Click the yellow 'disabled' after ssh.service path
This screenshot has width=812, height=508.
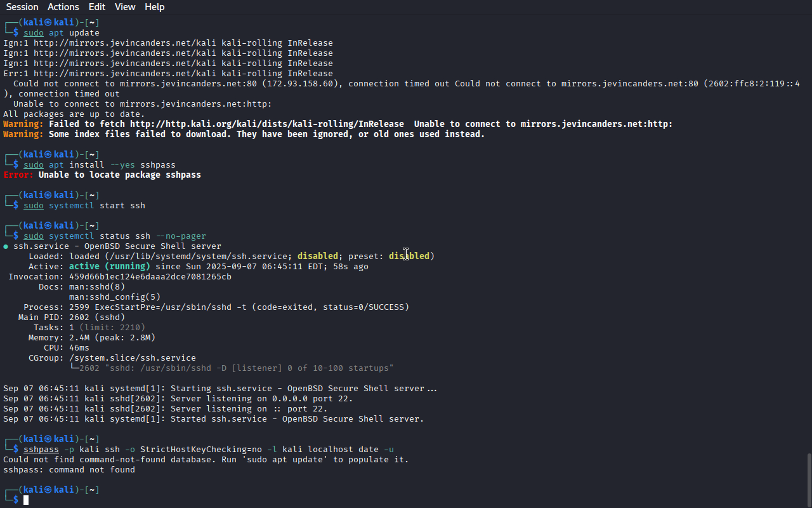click(x=318, y=257)
